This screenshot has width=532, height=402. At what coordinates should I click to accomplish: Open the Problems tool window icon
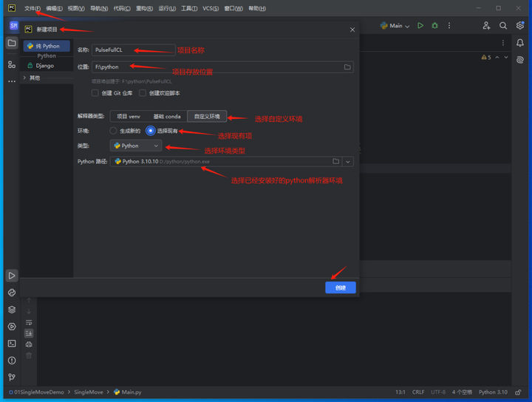[x=12, y=361]
